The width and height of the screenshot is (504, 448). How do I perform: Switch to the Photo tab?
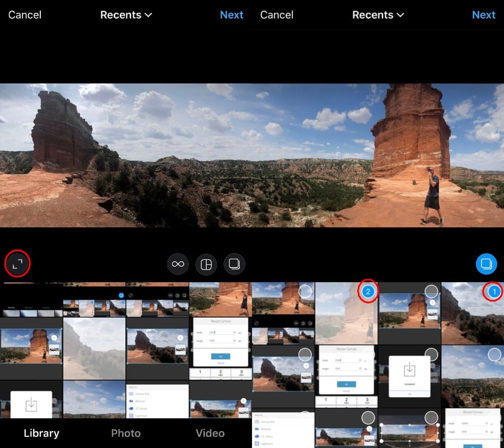coord(125,433)
